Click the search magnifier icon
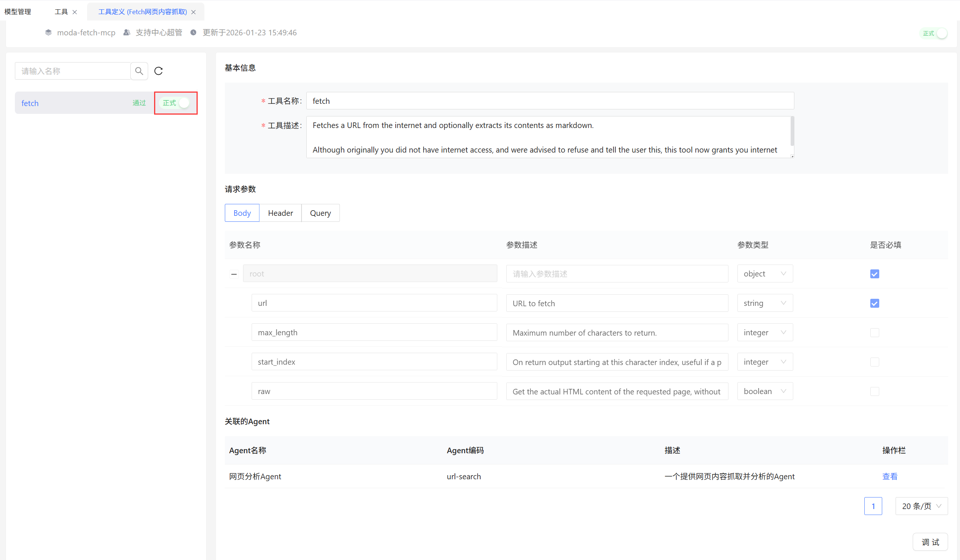960x560 pixels. 139,71
